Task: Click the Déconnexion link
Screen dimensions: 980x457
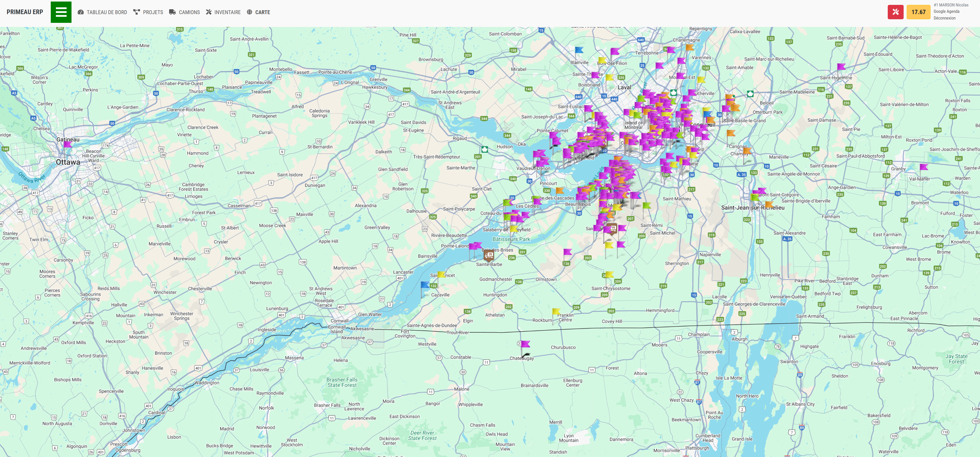Action: click(x=944, y=18)
